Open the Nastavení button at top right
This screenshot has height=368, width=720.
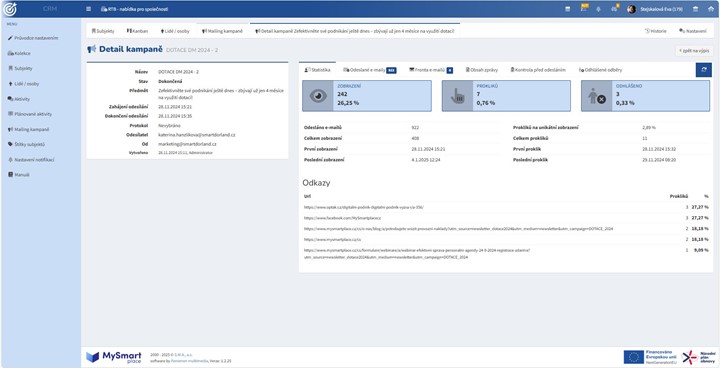coord(692,31)
